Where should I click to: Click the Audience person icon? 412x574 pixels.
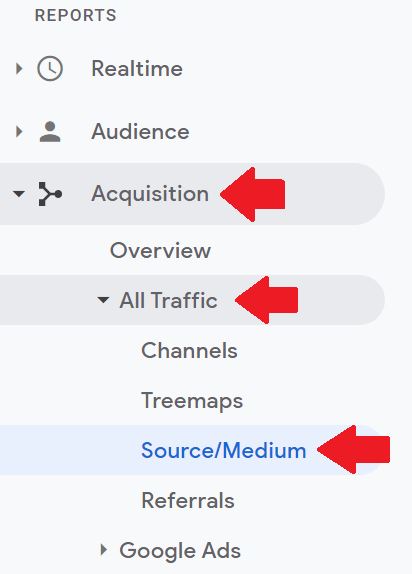pos(50,131)
